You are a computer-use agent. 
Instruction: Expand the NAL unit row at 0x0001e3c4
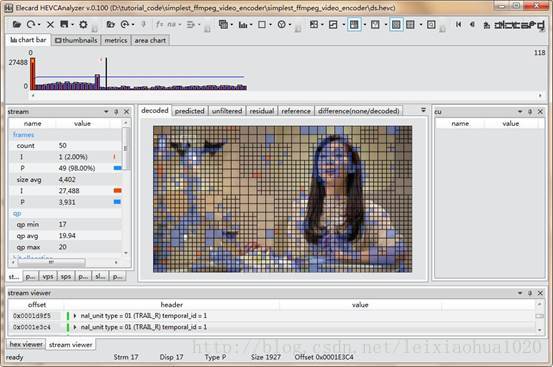pyautogui.click(x=75, y=327)
